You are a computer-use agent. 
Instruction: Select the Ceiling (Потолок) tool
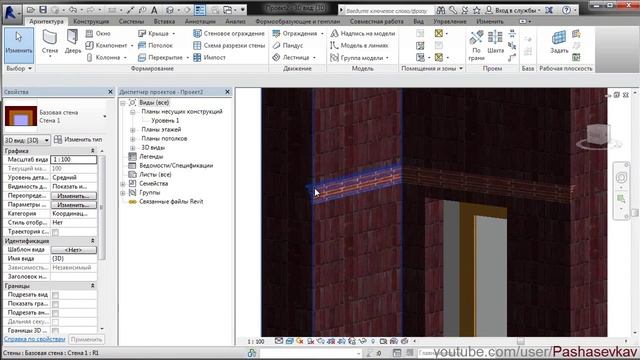156,45
